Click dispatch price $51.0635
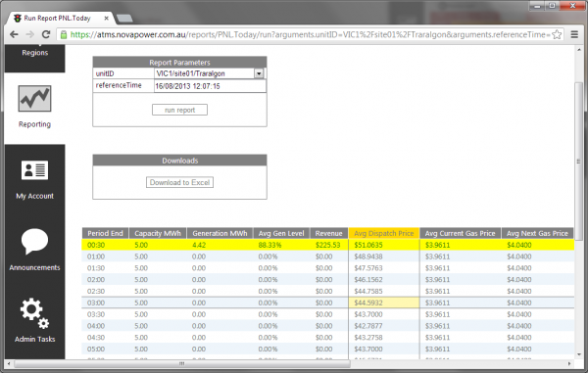This screenshot has height=373, width=588. point(368,245)
